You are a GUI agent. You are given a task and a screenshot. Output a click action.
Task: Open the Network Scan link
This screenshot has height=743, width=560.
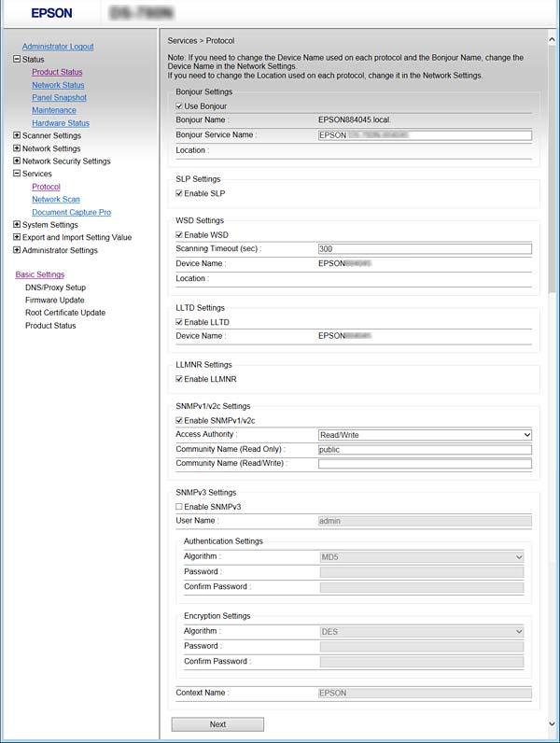56,199
